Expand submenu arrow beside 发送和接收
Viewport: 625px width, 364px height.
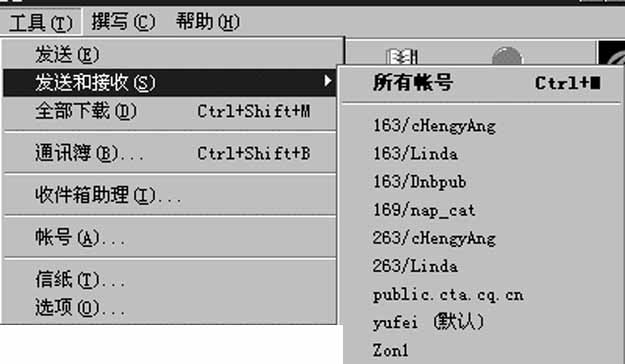[327, 81]
